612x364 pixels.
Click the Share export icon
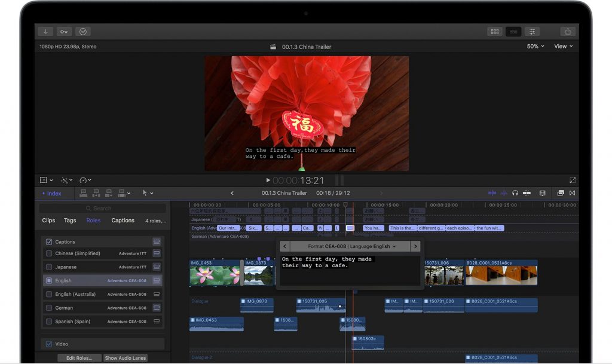(568, 32)
